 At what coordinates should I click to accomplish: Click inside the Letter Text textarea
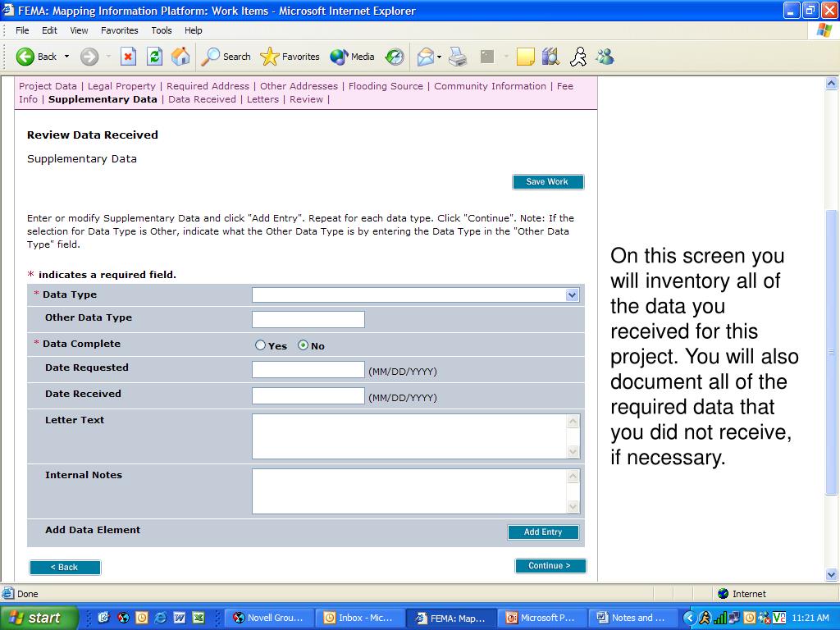point(410,436)
